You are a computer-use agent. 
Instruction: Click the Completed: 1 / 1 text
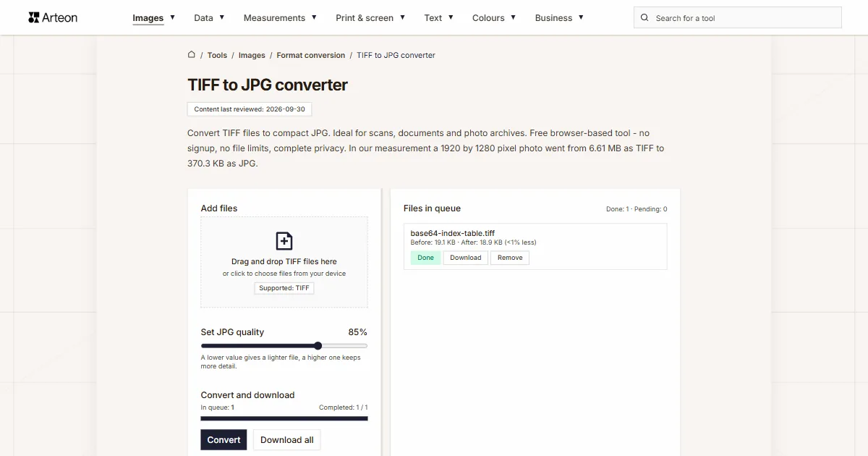(343, 408)
